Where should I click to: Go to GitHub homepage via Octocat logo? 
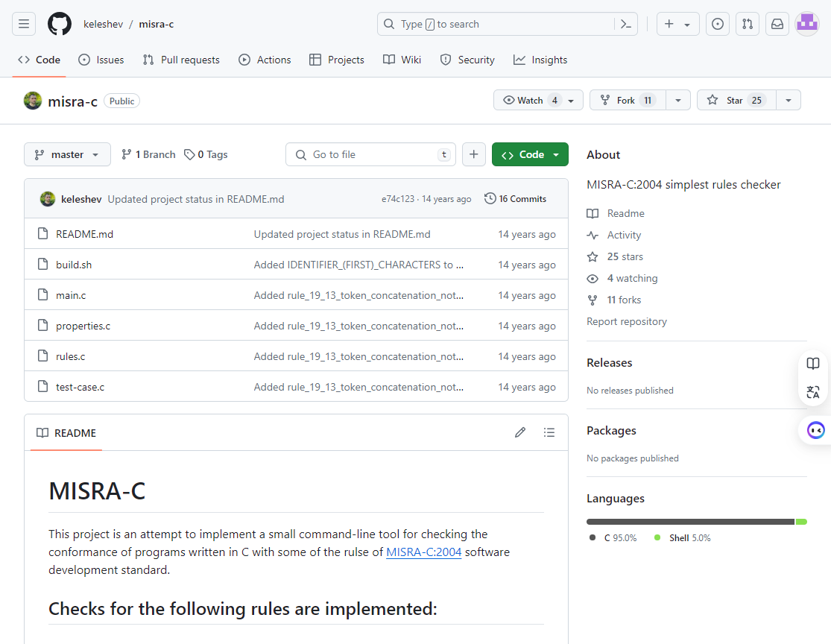(60, 24)
